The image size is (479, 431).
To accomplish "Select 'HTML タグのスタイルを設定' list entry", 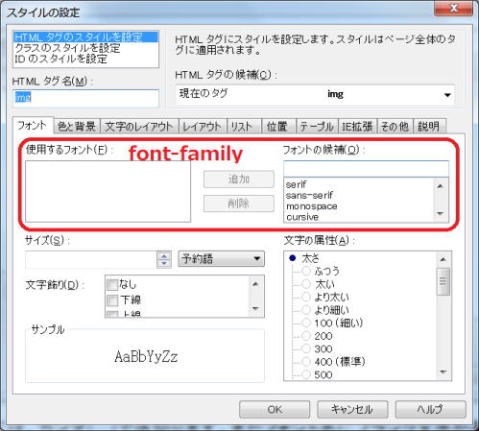I will click(x=86, y=37).
